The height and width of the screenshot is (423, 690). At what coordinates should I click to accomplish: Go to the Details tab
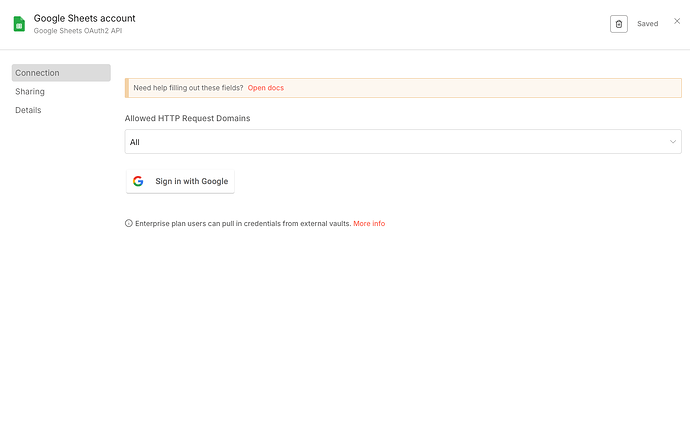(28, 110)
